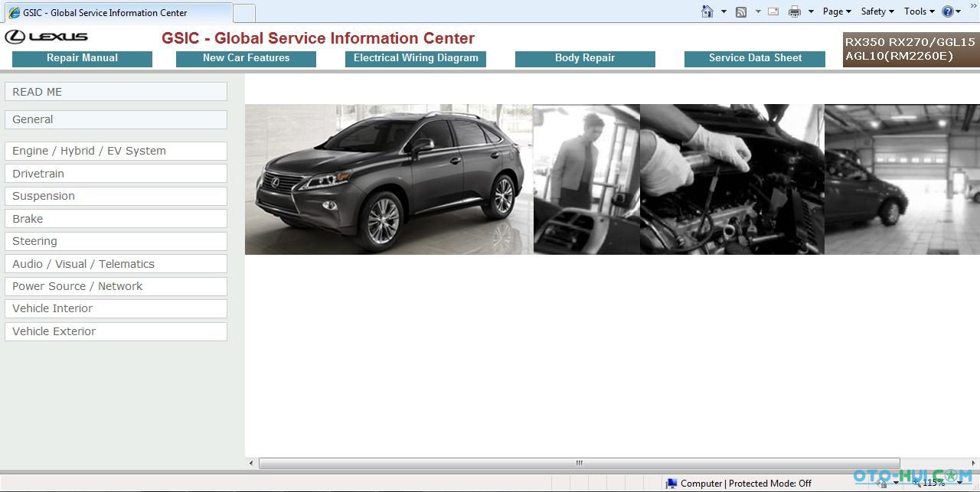
Task: Click the horizontal scrollbar left arrow
Action: [251, 463]
